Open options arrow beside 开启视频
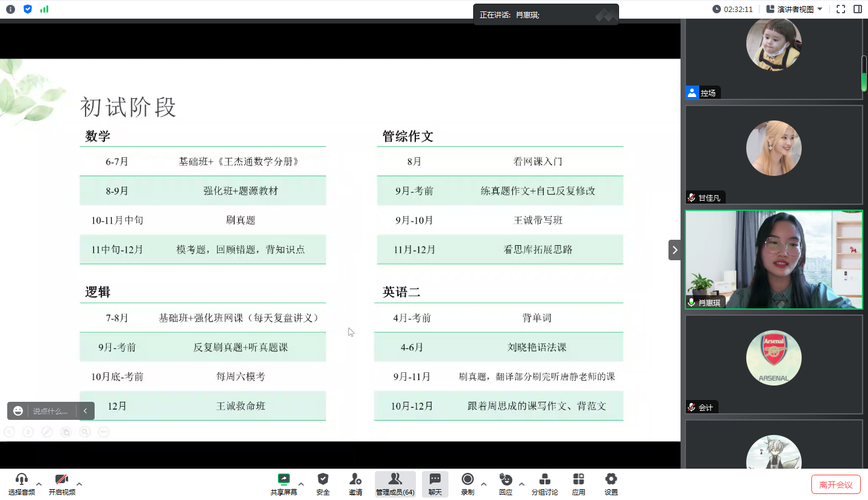The height and width of the screenshot is (500, 868). click(79, 484)
